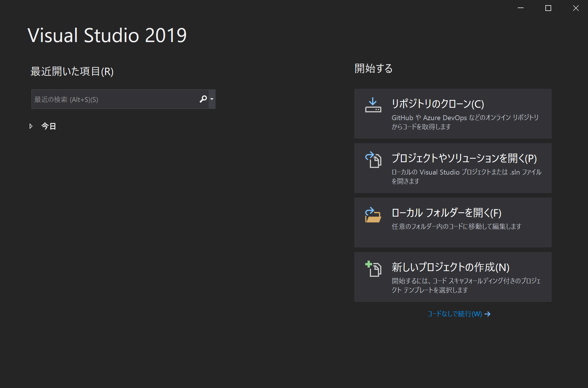Maximize the Visual Studio 2019 window
This screenshot has height=388, width=588.
coord(548,8)
